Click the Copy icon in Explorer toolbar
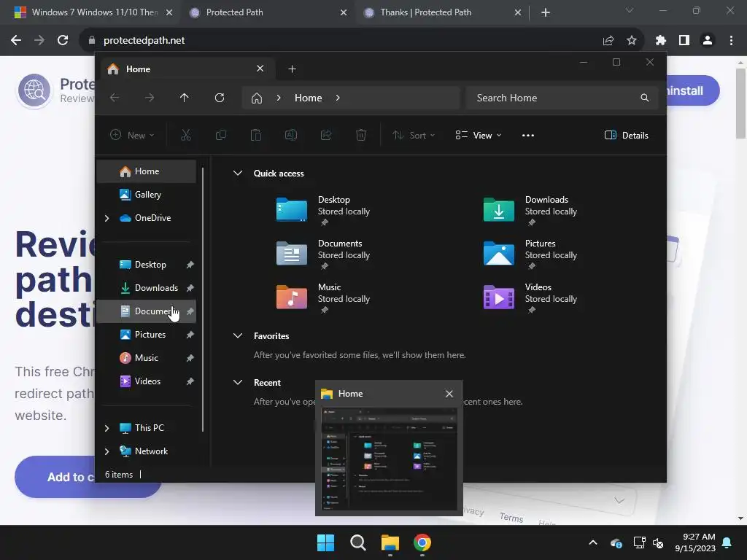This screenshot has height=560, width=747. 220,135
